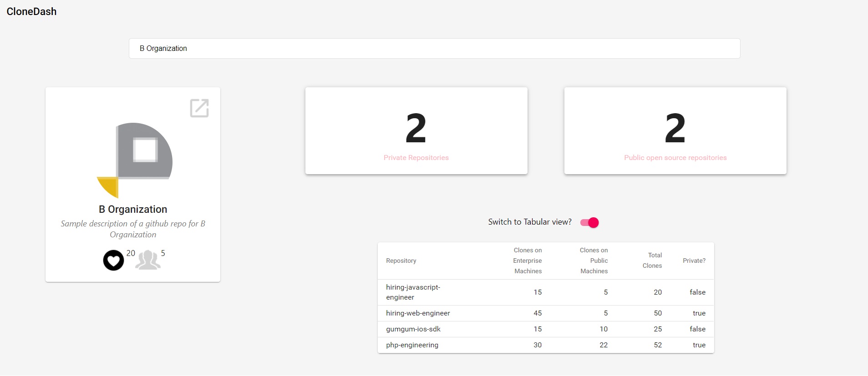Screen dimensions: 868x376
Task: Click the B Organization heading on card
Action: (133, 209)
